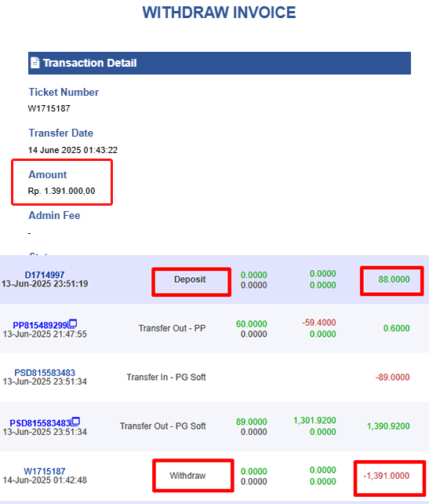Click the -89.0000 amount

point(392,377)
